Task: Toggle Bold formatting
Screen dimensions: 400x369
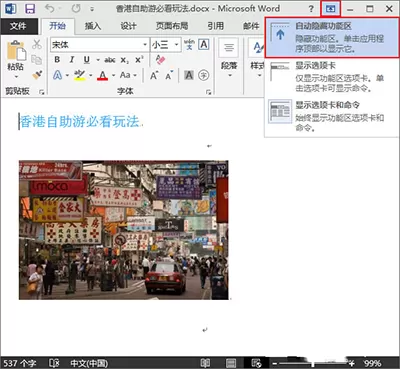Action: click(57, 60)
